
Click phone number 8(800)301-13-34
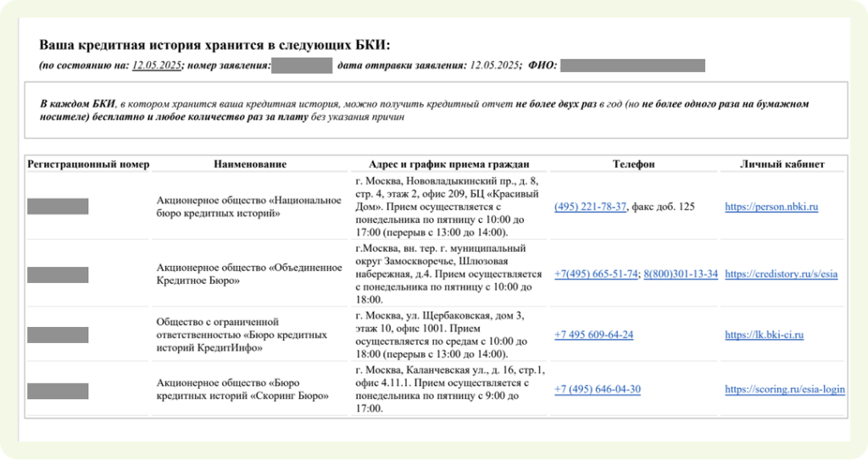point(681,274)
